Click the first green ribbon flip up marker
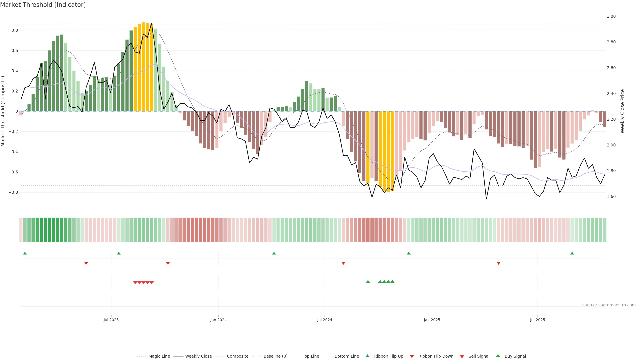Viewport: 644px width, 362px height. 25,253
